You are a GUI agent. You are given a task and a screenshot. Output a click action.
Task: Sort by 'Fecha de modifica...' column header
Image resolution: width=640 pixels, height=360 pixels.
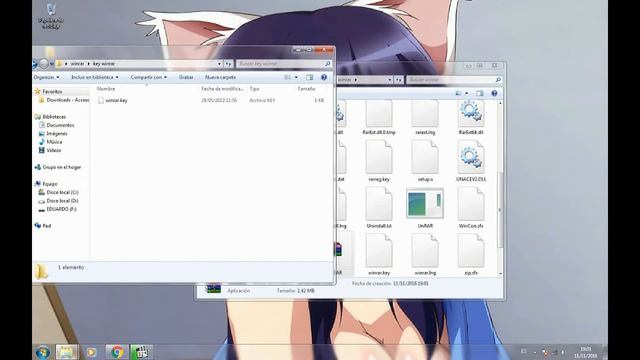click(x=222, y=89)
